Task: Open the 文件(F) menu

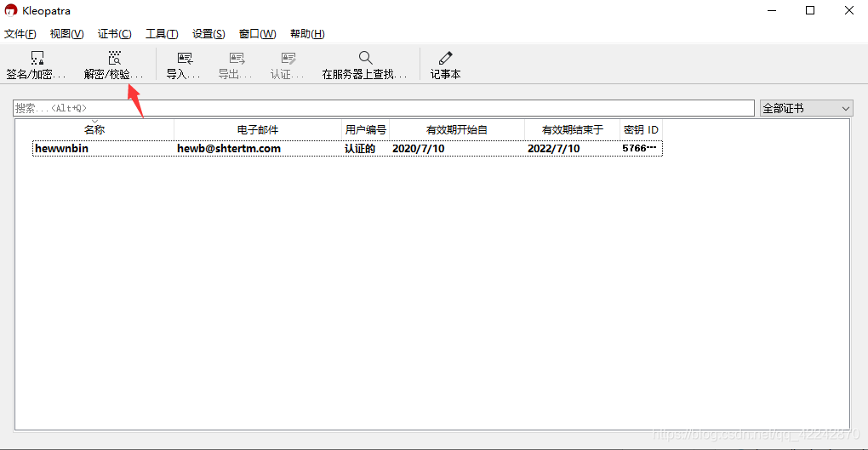Action: (x=20, y=34)
